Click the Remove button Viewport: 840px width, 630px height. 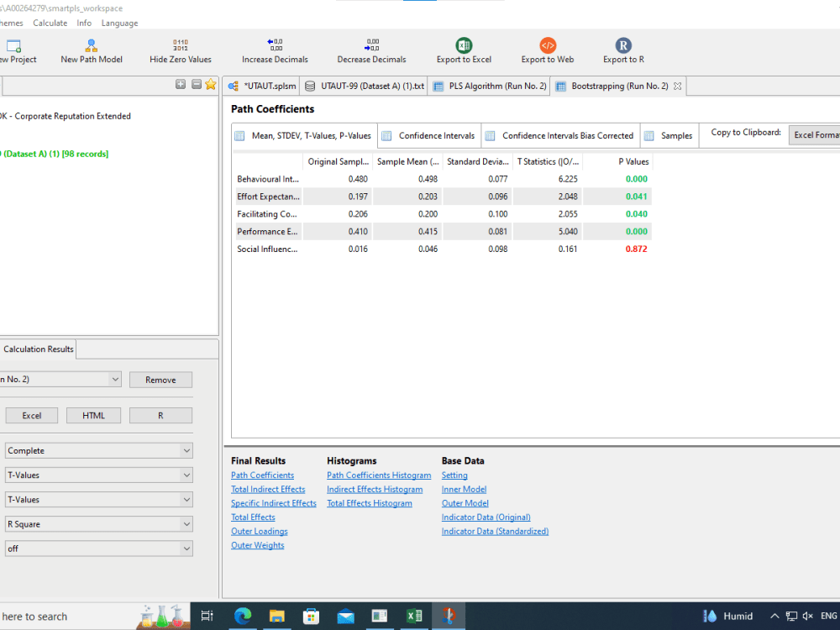160,379
